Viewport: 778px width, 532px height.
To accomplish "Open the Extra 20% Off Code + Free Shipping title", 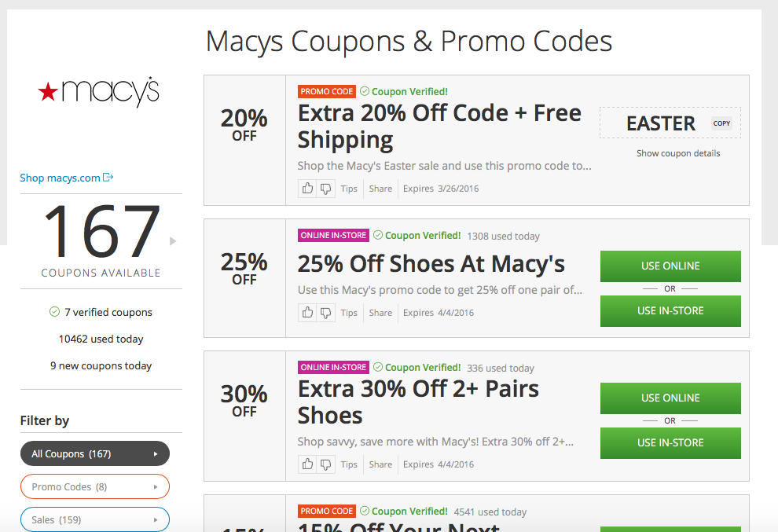I will [439, 126].
